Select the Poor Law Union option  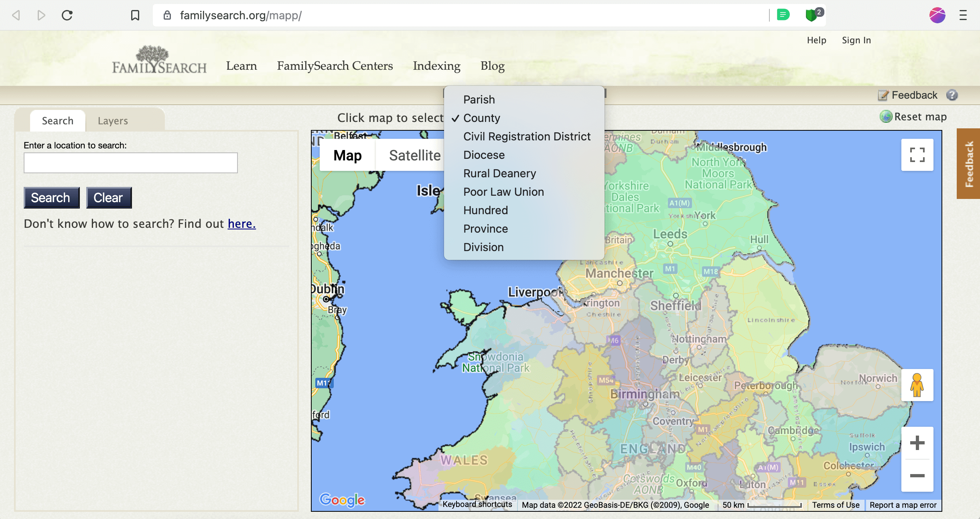click(503, 192)
